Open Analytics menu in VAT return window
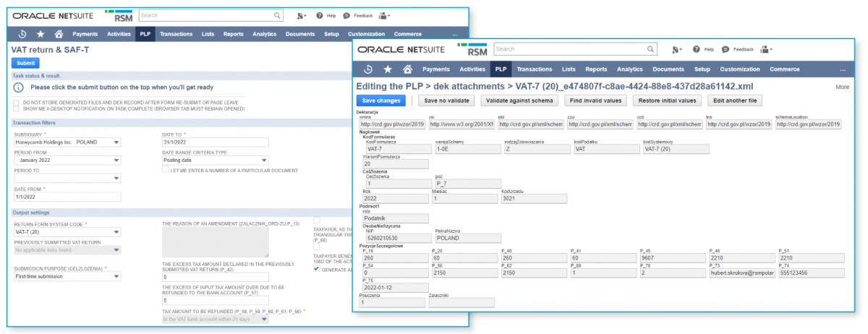The image size is (868, 334). point(264,34)
